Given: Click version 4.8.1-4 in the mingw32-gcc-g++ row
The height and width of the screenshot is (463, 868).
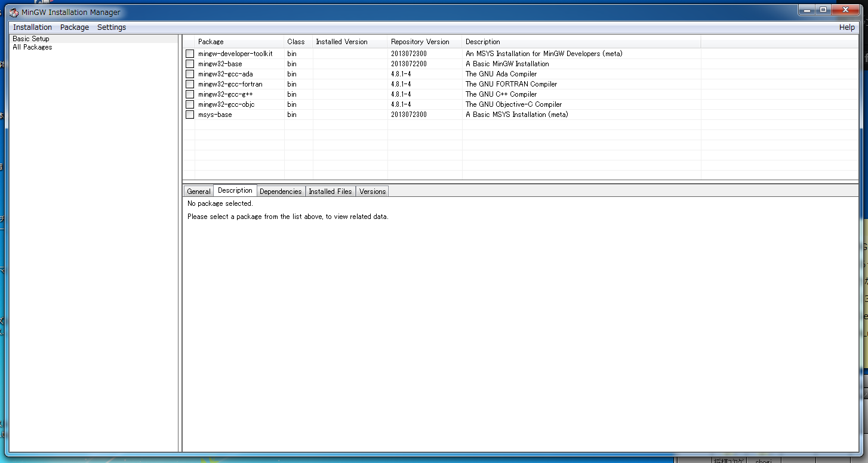Looking at the screenshot, I should (x=401, y=94).
